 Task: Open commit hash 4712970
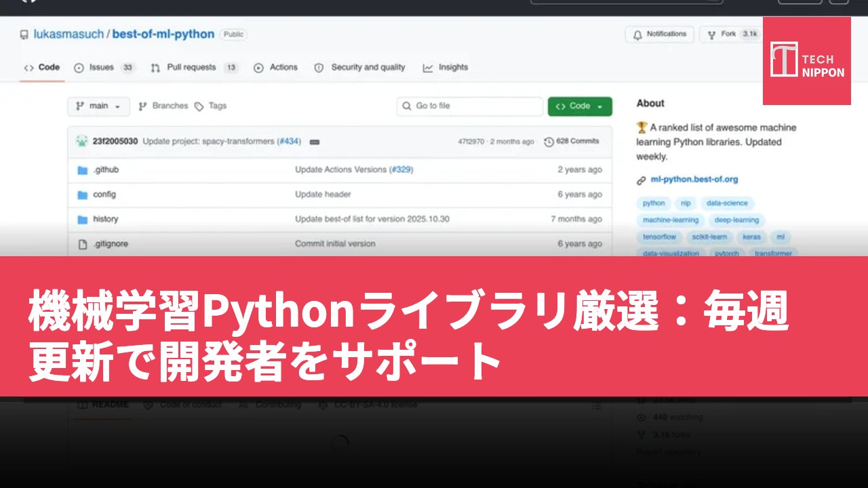click(471, 142)
